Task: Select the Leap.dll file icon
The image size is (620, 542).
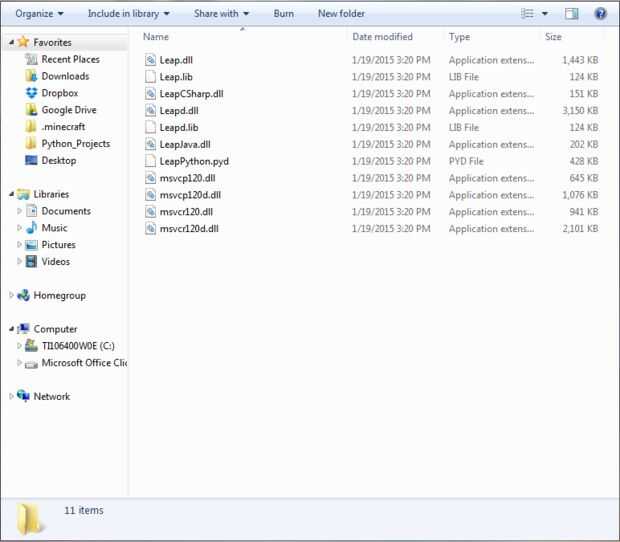Action: (x=150, y=60)
